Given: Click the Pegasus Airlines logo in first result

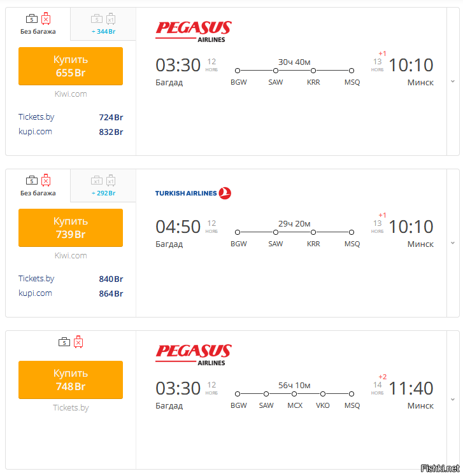Looking at the screenshot, I should pyautogui.click(x=194, y=32).
